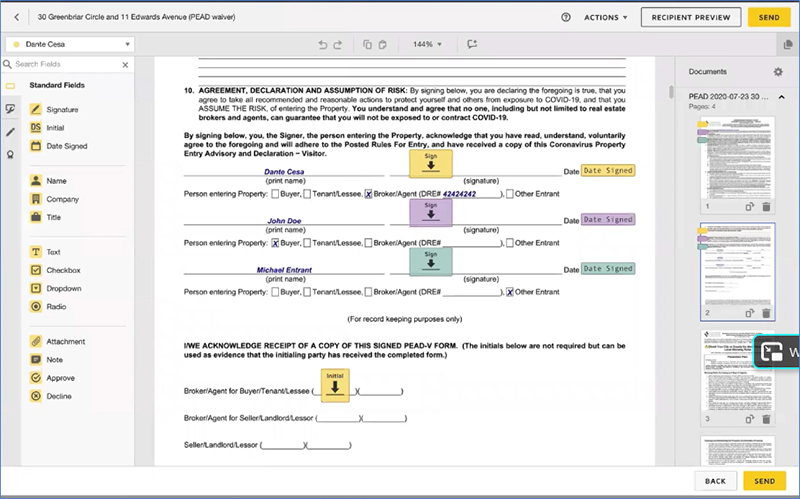The width and height of the screenshot is (800, 499).
Task: Pick the Note field
Action: pos(46,360)
